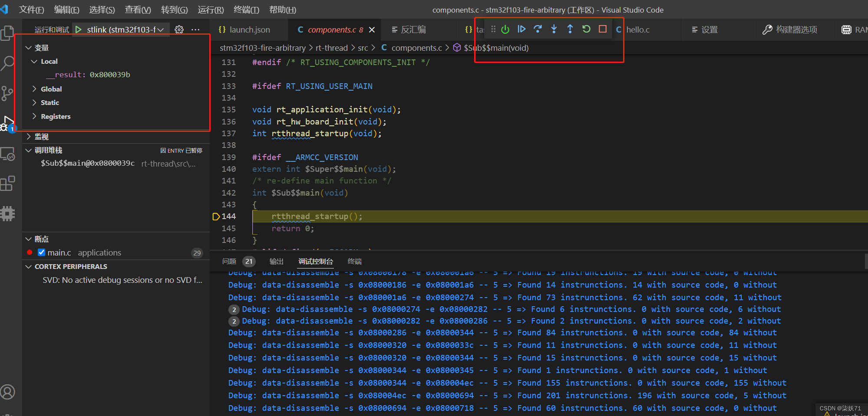Open launch.json via gear icon
868x416 pixels.
coord(179,29)
